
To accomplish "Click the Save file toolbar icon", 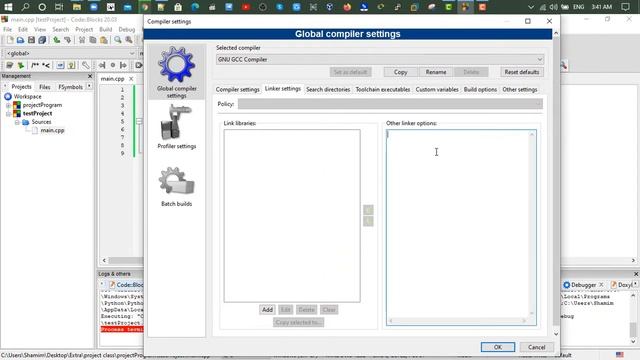I will point(31,40).
